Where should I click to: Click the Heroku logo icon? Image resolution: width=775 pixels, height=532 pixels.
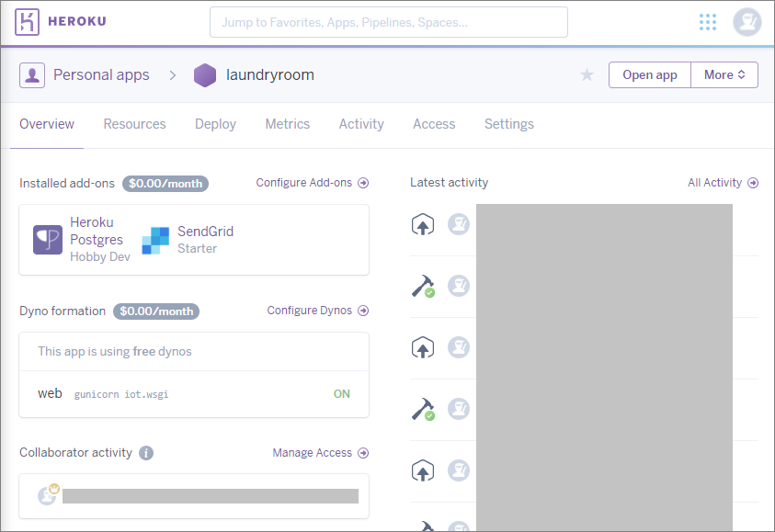point(27,22)
